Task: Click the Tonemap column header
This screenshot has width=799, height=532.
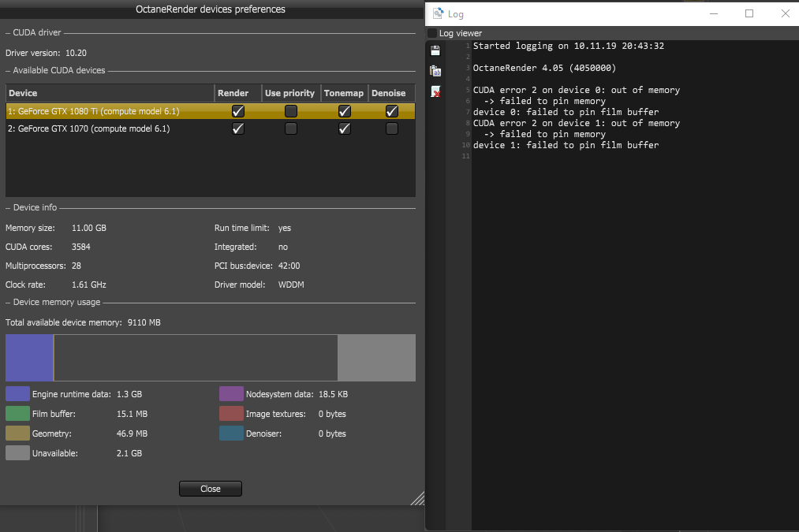Action: pos(345,93)
